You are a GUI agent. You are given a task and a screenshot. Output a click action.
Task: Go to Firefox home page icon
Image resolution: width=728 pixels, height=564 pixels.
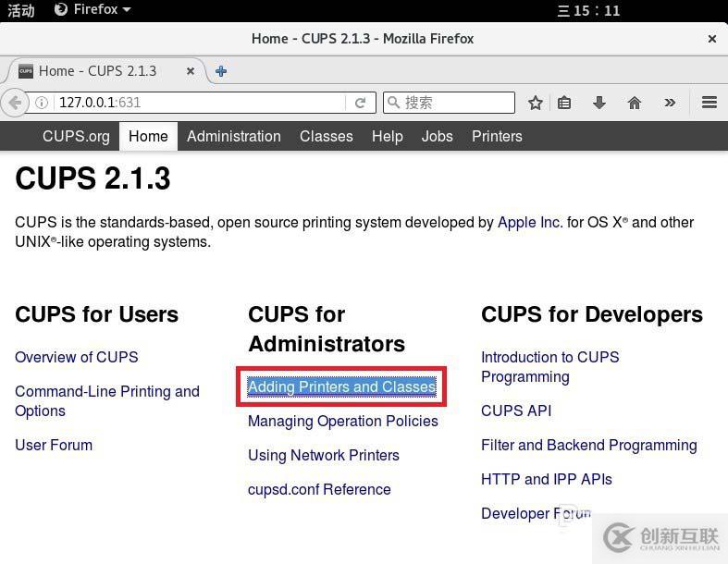pyautogui.click(x=635, y=103)
